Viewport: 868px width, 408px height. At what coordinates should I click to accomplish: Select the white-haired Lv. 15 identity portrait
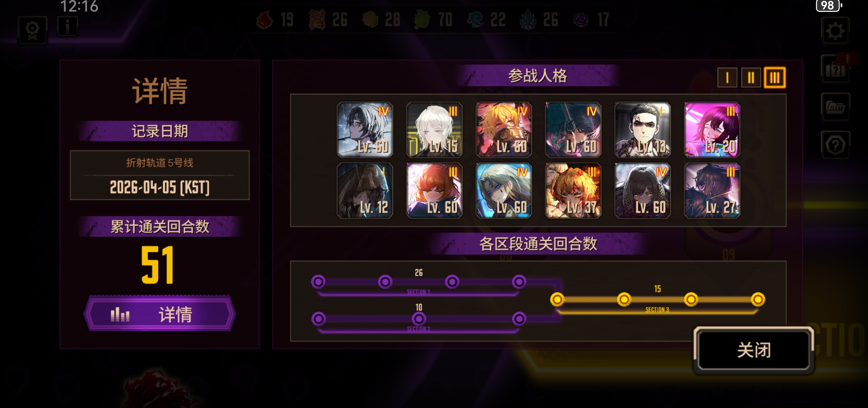point(434,130)
